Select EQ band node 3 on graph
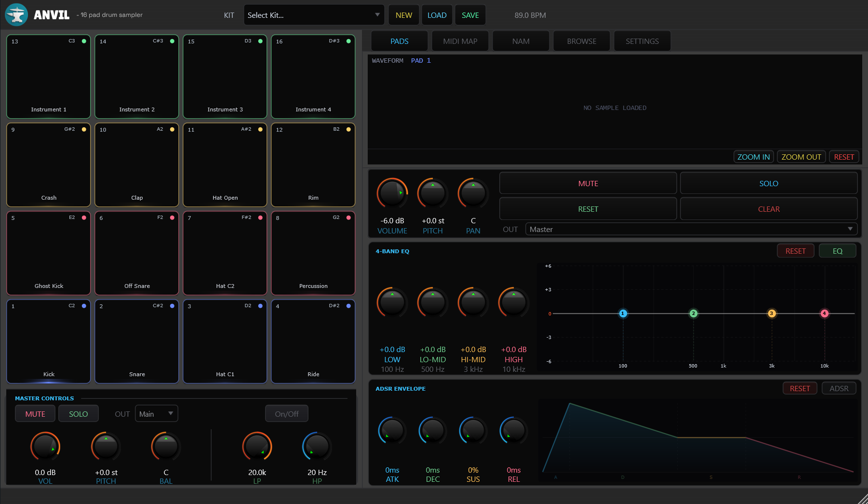 coord(772,313)
